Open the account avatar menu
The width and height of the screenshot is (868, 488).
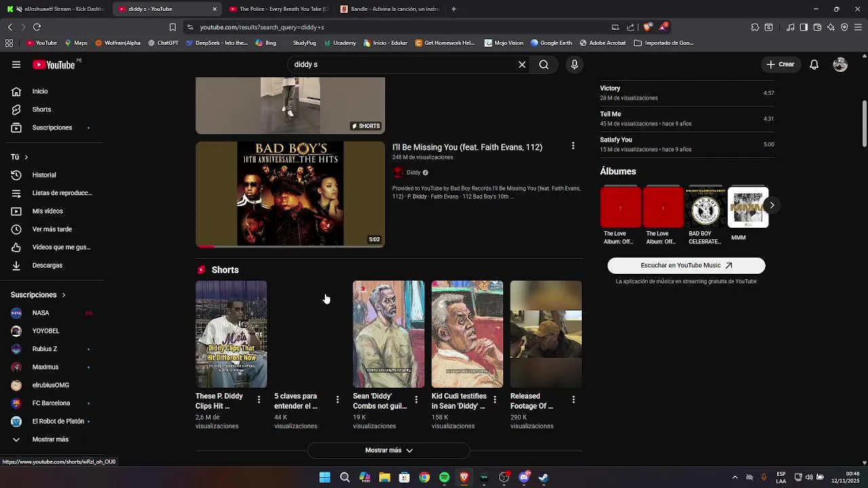(x=840, y=64)
